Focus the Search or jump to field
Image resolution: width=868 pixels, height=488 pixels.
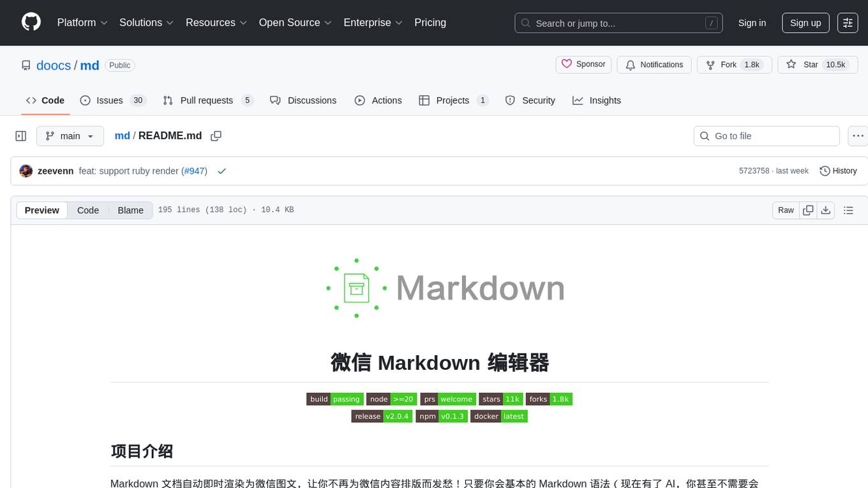coord(618,23)
